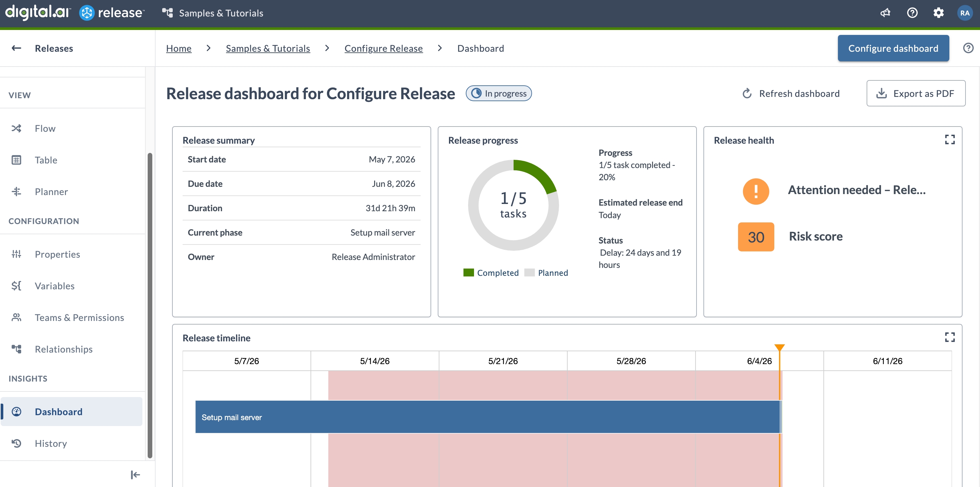This screenshot has width=980, height=487.
Task: Expand Release timeline tile to fullscreen
Action: click(x=950, y=337)
